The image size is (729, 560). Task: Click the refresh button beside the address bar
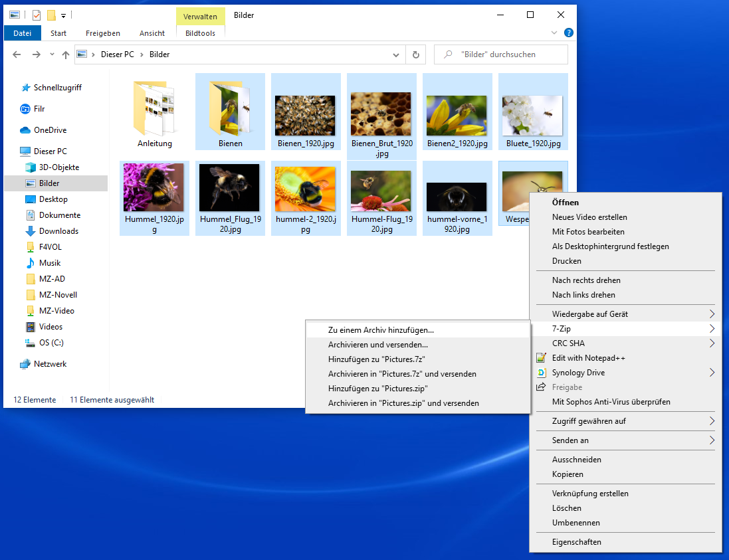(416, 54)
